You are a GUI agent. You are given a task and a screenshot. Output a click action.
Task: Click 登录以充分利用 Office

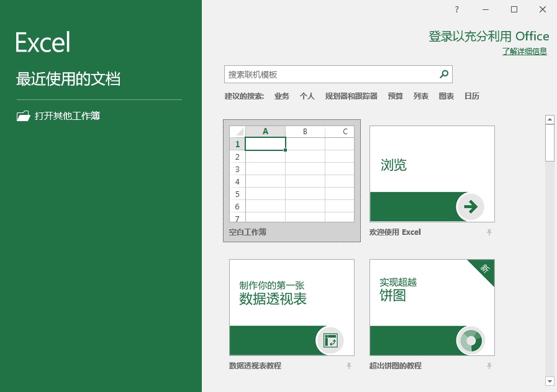tap(488, 36)
